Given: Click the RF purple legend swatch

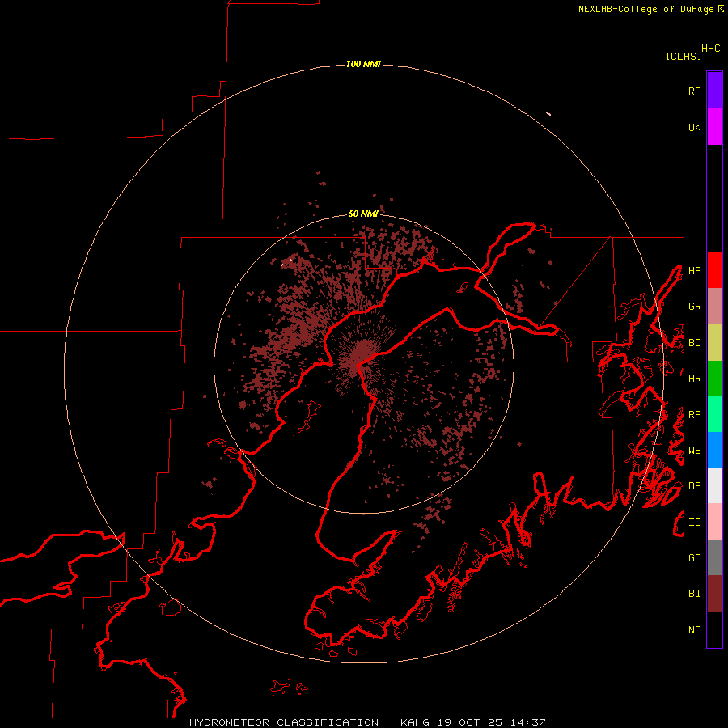Looking at the screenshot, I should click(714, 91).
